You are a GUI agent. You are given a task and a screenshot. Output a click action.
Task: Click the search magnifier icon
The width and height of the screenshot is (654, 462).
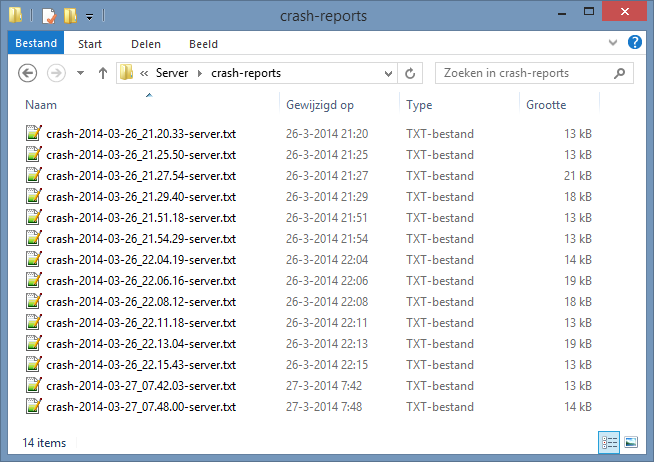click(x=621, y=73)
